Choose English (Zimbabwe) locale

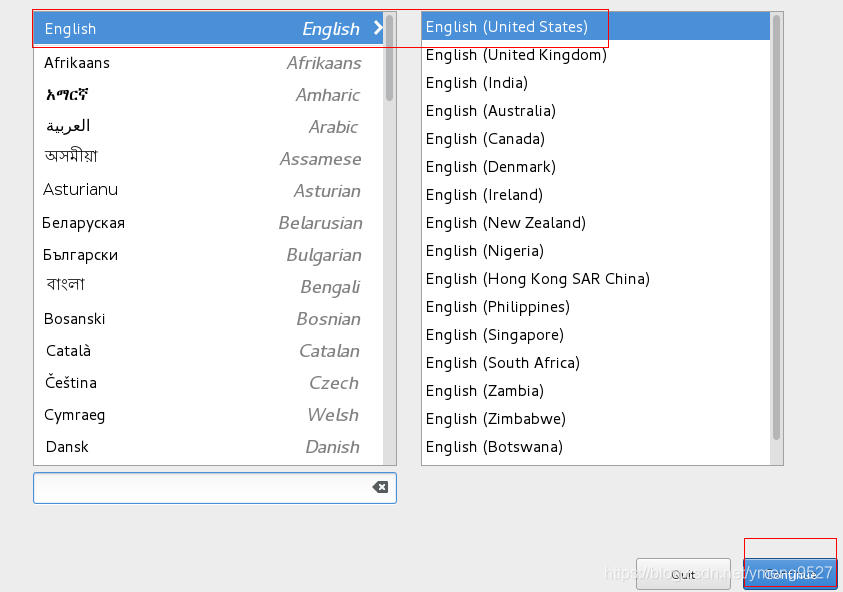click(596, 418)
